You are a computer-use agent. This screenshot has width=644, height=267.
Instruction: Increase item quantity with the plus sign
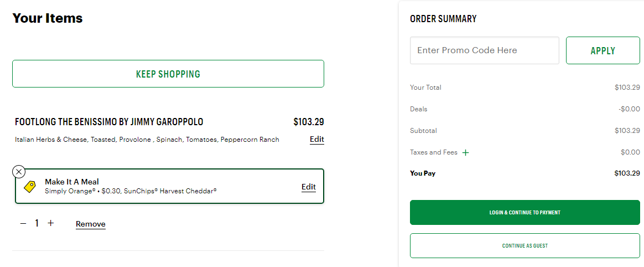tap(50, 223)
